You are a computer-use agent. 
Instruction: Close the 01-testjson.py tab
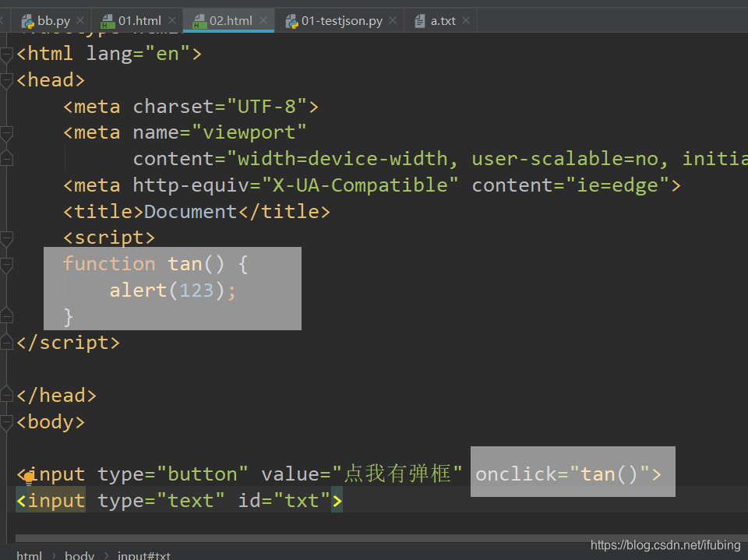(x=393, y=20)
